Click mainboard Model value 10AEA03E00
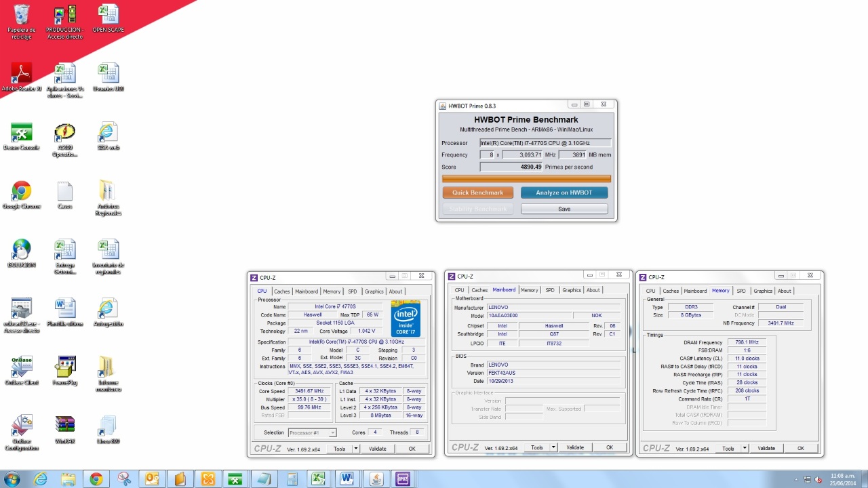This screenshot has height=488, width=868. pos(529,316)
